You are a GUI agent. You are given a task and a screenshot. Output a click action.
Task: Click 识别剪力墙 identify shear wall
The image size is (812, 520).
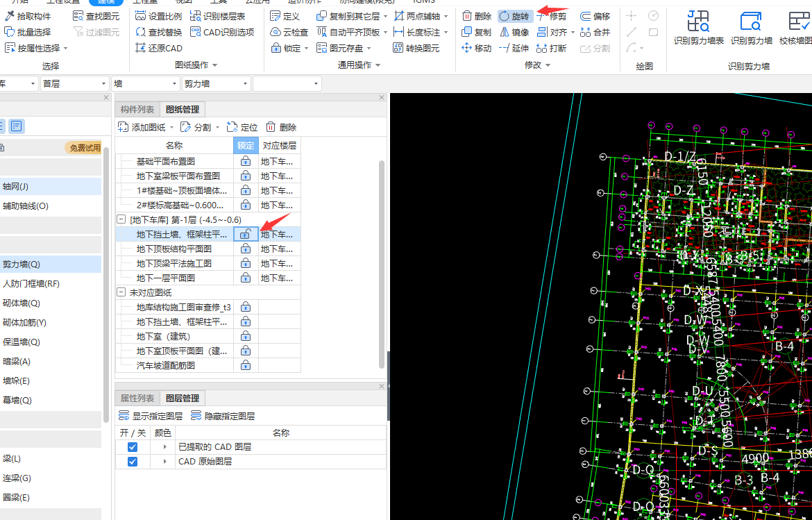click(x=752, y=29)
